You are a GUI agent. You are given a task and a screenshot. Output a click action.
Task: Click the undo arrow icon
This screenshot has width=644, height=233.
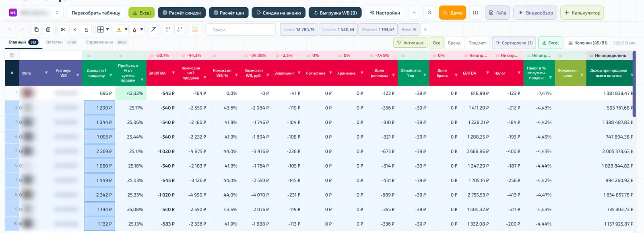coord(10,29)
